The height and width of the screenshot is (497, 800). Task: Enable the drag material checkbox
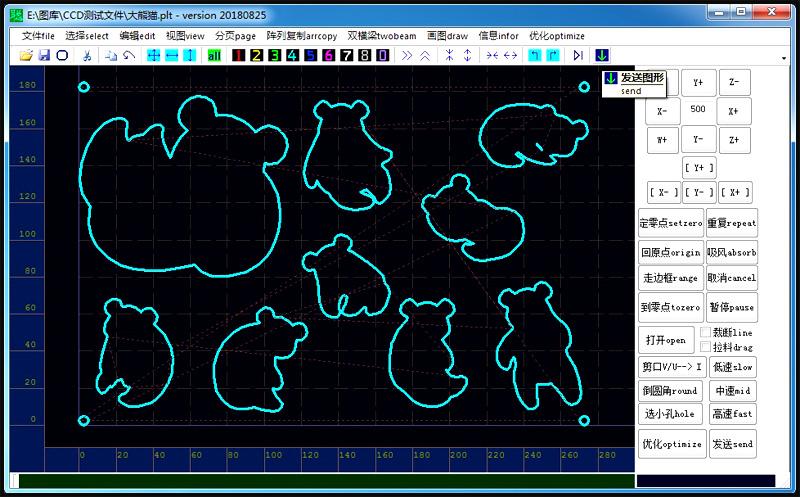click(x=706, y=346)
